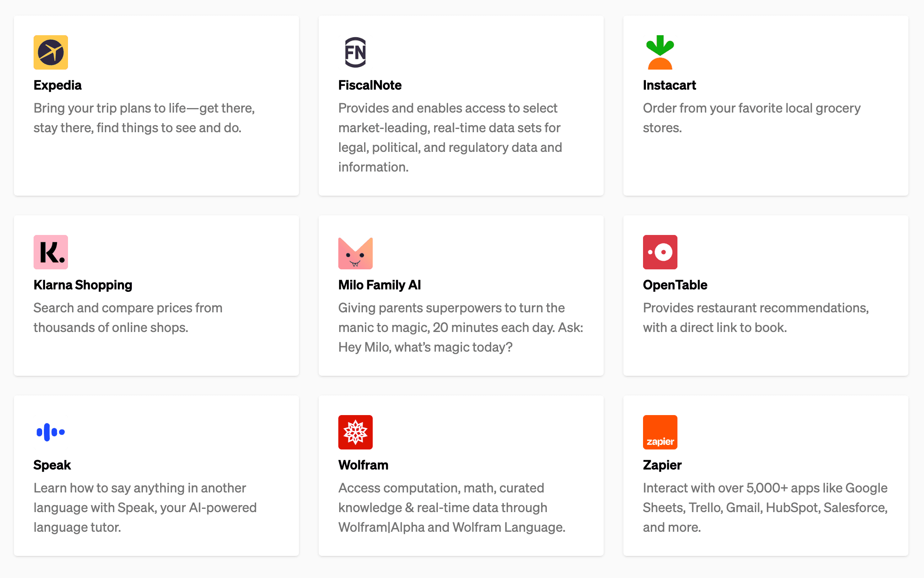Click the Instacart carrot logo icon
The width and height of the screenshot is (924, 578).
(660, 52)
